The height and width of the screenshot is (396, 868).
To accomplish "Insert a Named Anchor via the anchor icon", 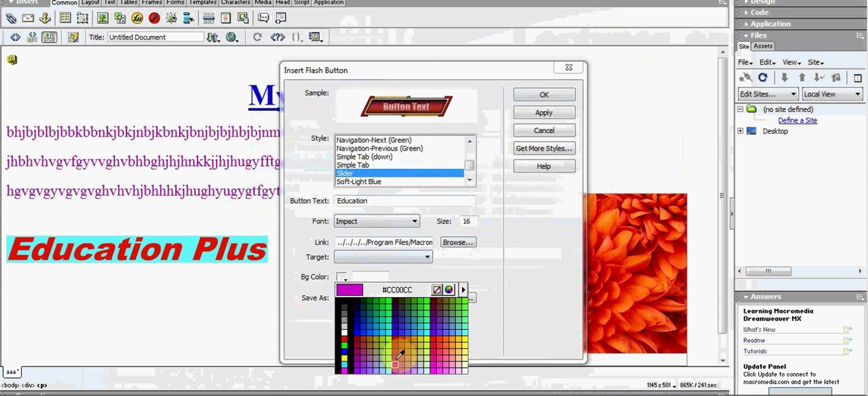I will click(x=45, y=18).
